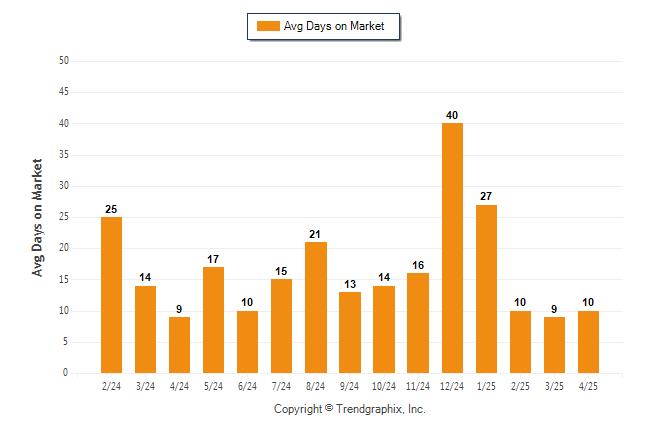Click the Copyright Trendgraphix, Inc. text
Viewport: 646px width, 434px height.
pyautogui.click(x=350, y=409)
